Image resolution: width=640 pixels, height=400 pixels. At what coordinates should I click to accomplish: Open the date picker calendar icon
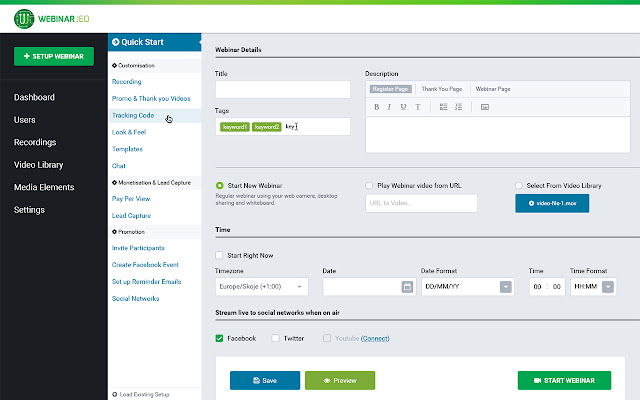407,287
